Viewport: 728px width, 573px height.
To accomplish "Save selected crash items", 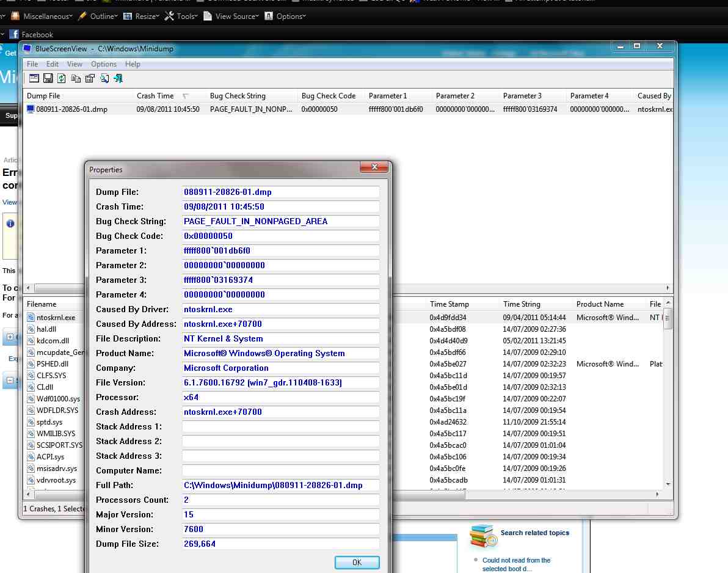I will 48,78.
